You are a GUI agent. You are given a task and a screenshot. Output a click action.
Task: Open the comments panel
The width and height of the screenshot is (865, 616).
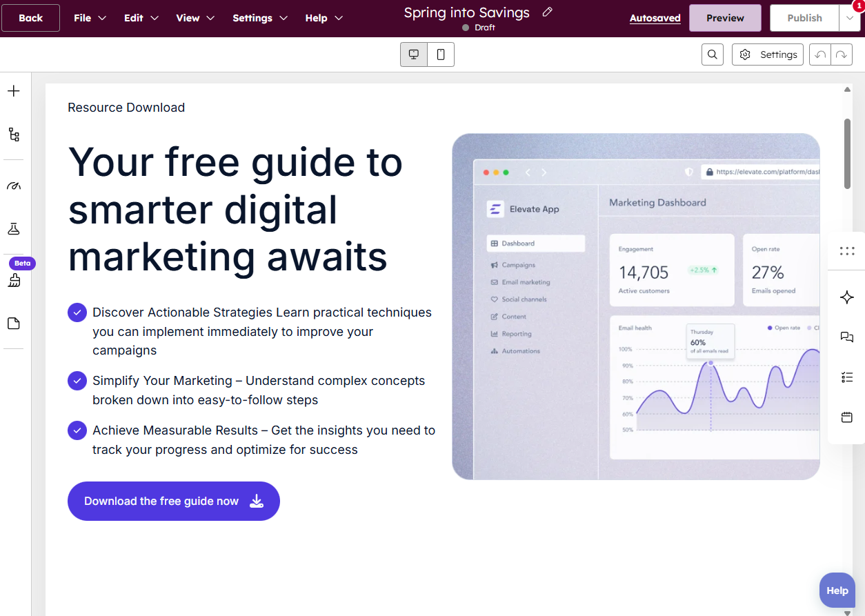(847, 337)
